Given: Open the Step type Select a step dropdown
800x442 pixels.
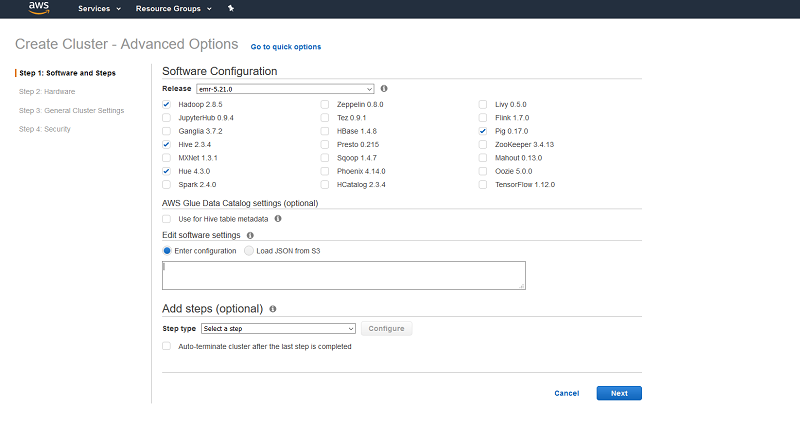Looking at the screenshot, I should coord(278,329).
